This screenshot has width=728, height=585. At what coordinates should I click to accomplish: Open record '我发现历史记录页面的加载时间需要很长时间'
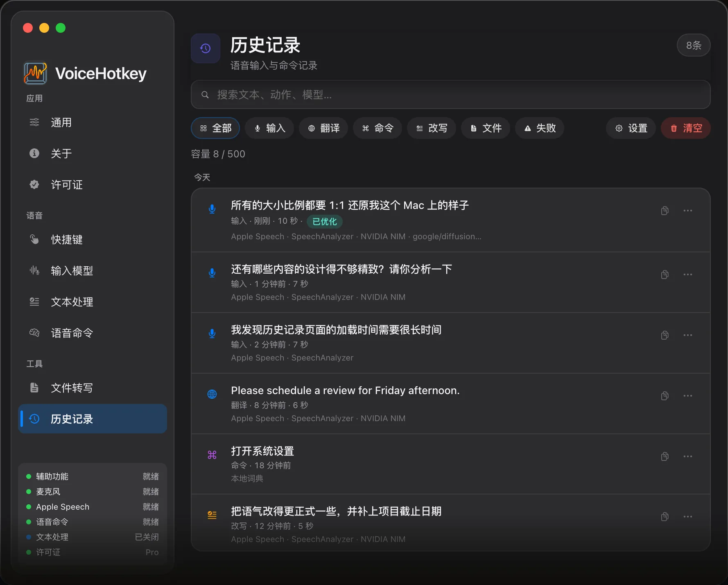(x=450, y=343)
